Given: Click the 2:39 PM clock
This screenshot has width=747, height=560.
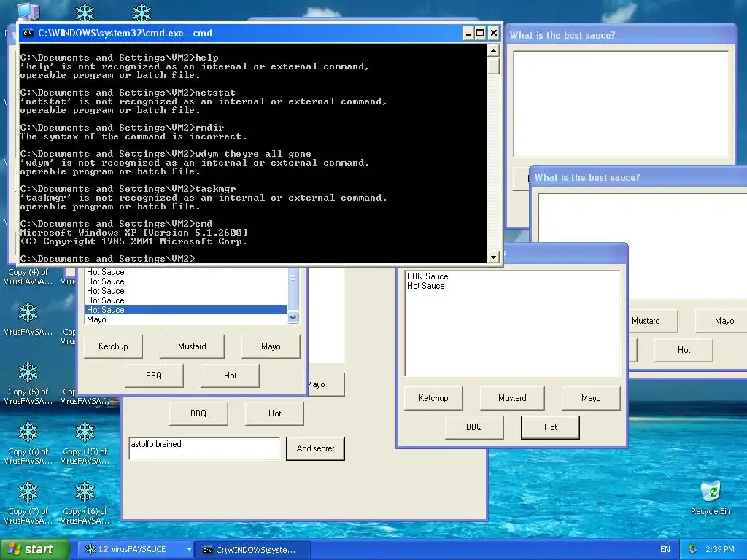Looking at the screenshot, I should (x=720, y=550).
